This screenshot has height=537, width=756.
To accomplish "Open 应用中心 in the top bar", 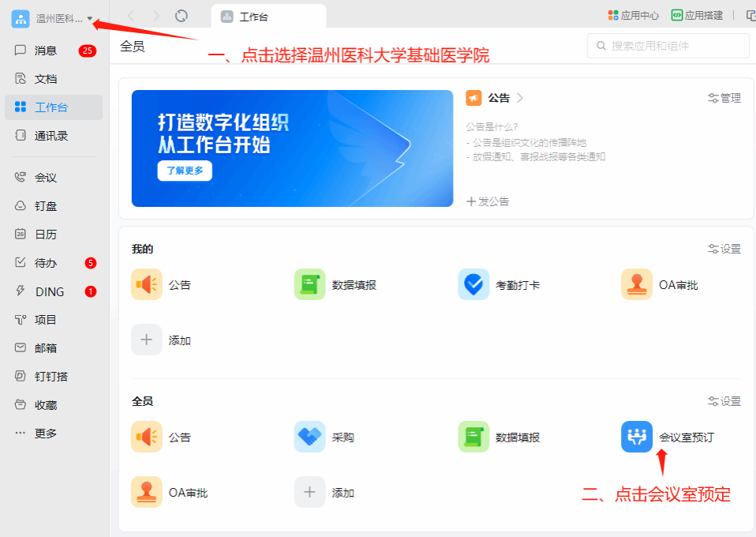I will (633, 15).
